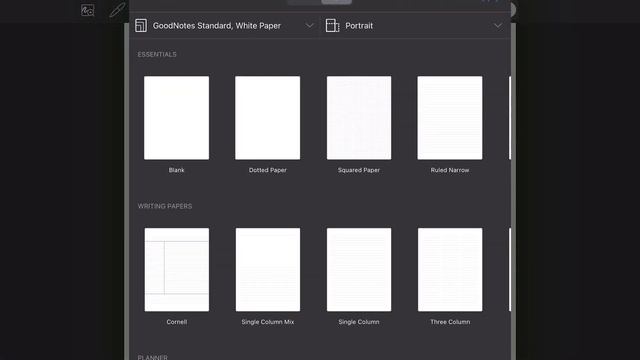Viewport: 640px width, 360px height.
Task: Click the "WRITING PAPERS" section heading
Action: (165, 206)
